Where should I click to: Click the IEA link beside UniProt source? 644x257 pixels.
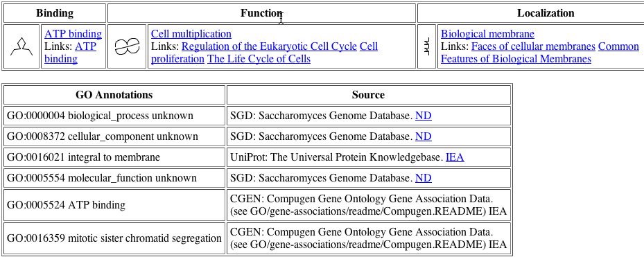[x=455, y=157]
